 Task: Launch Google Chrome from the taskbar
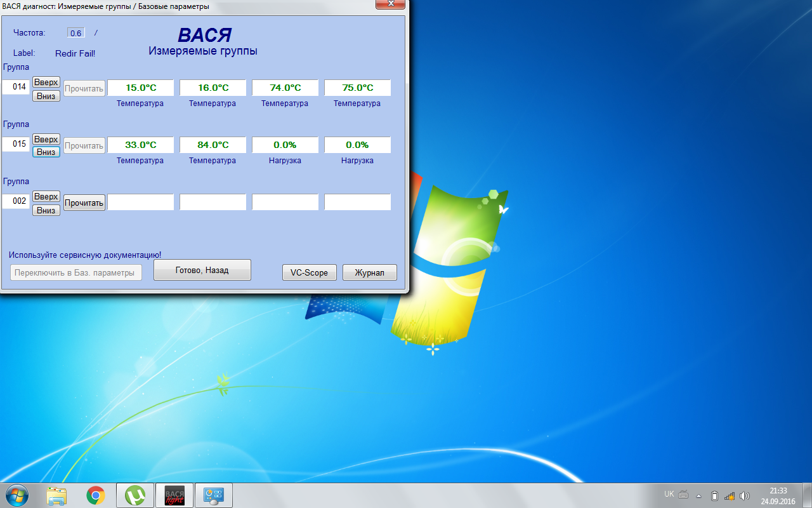(96, 495)
